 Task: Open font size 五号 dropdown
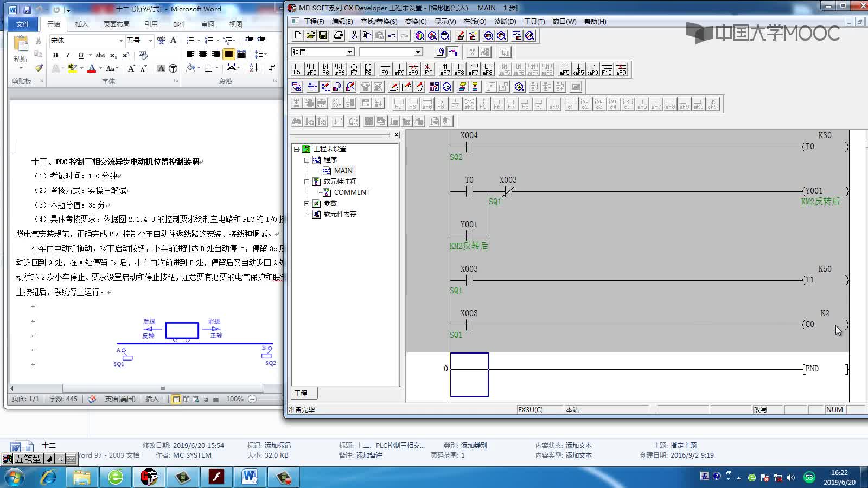[x=150, y=41]
